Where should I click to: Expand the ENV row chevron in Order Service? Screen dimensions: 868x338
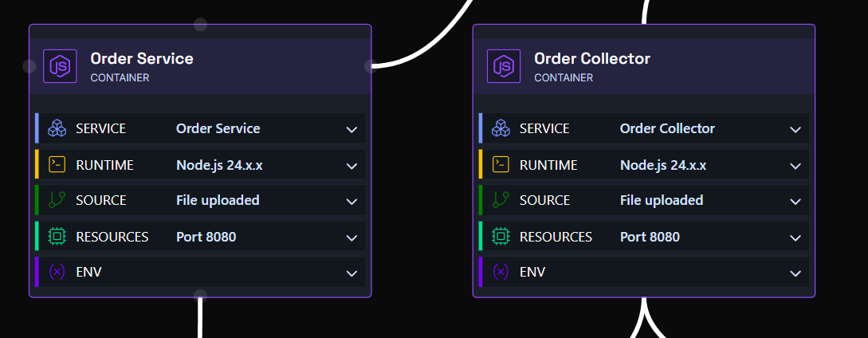click(x=352, y=273)
